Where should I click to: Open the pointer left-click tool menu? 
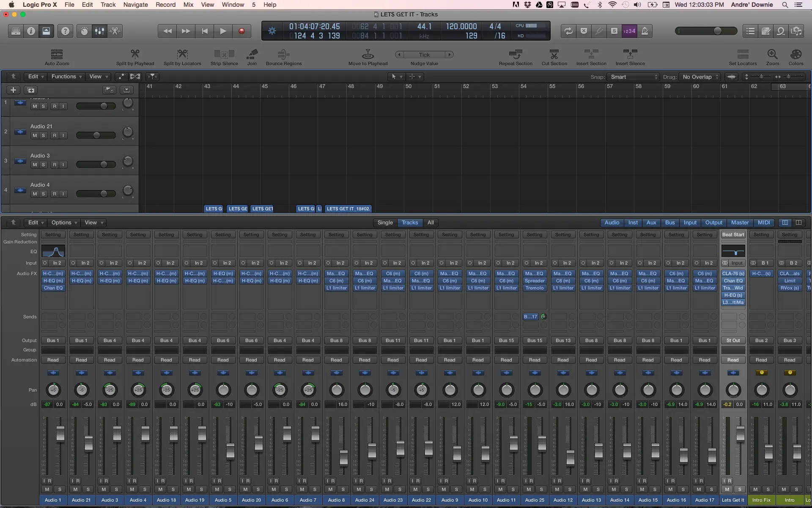(x=397, y=77)
